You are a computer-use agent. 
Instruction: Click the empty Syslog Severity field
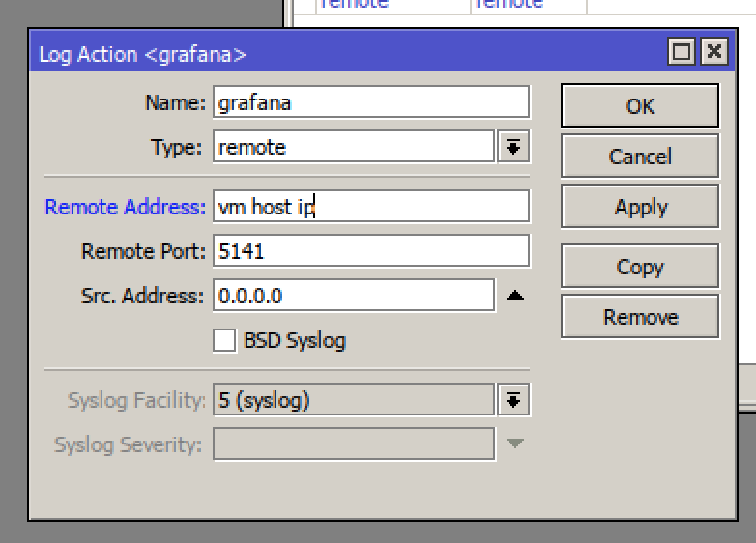click(354, 443)
